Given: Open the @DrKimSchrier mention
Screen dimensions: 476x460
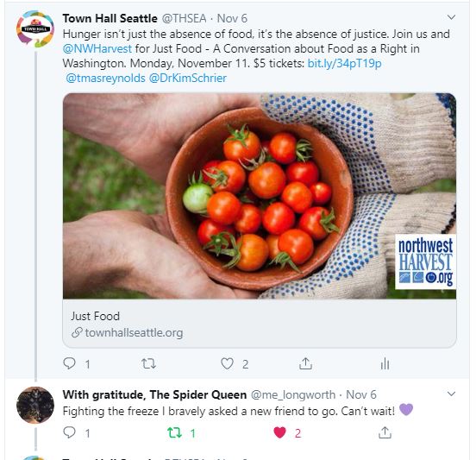Looking at the screenshot, I should (188, 78).
